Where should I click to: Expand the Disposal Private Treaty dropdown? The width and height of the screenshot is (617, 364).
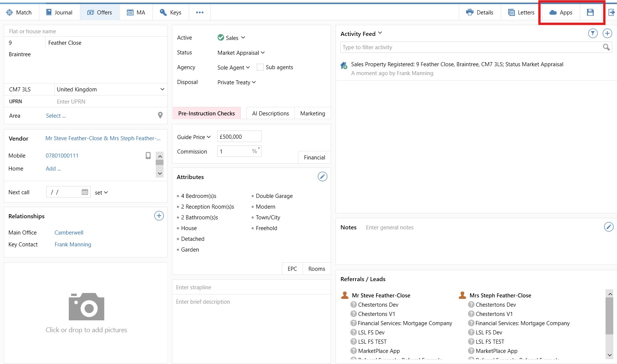pos(236,82)
